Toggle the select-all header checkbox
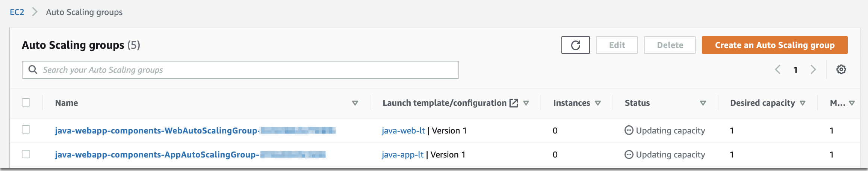Viewport: 868px width, 171px height. point(26,102)
